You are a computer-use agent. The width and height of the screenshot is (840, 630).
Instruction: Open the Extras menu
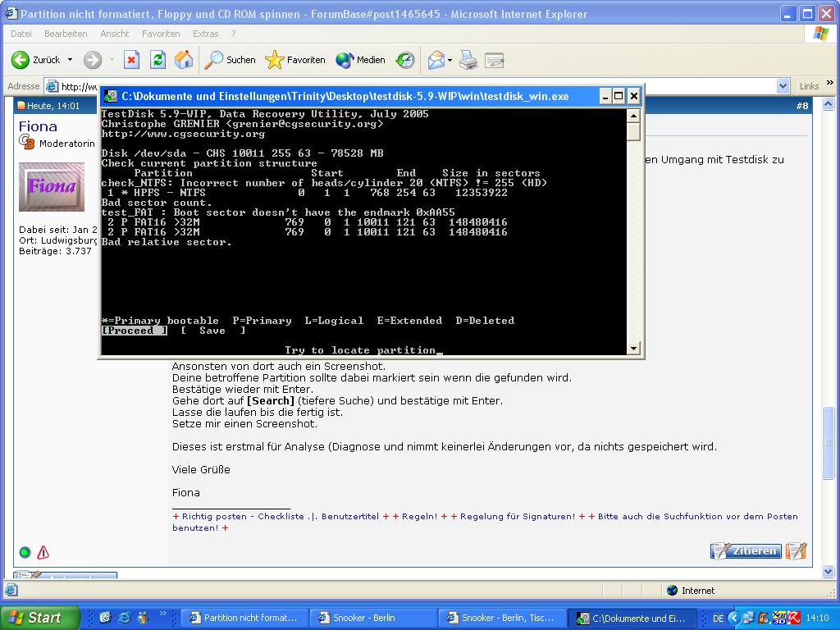pos(206,34)
